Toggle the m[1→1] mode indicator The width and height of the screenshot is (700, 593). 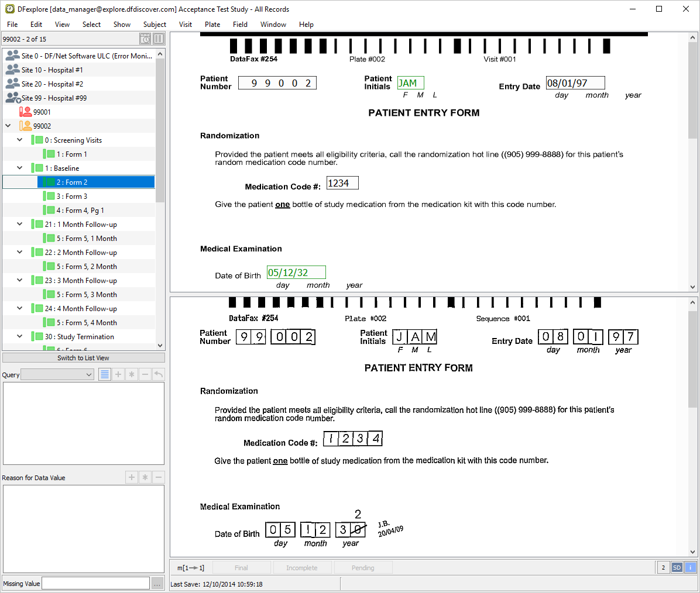(191, 568)
